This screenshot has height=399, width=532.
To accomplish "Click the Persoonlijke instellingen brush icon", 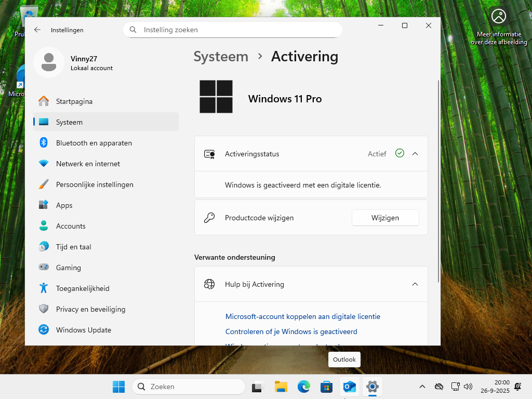I will pos(44,184).
